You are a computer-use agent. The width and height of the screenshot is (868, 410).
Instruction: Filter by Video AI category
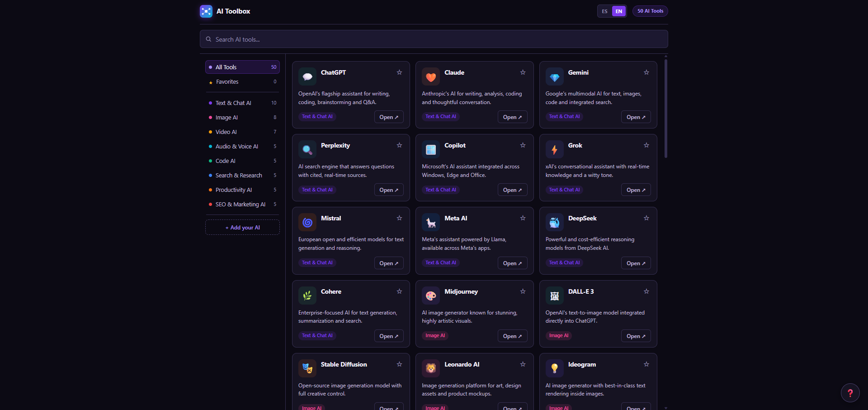coord(242,132)
